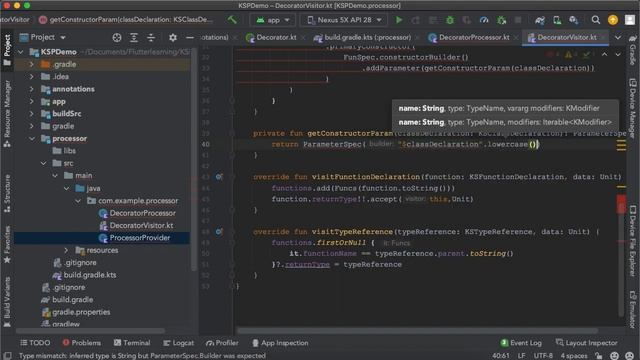Screen dimensions: 640x360
Task: Open the Search Everywhere magnifier
Action: tap(596, 20)
